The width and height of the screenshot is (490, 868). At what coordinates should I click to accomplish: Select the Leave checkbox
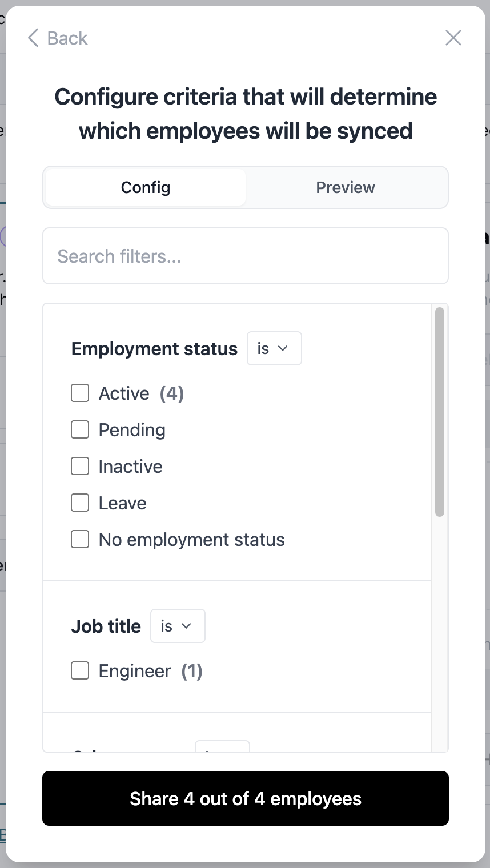80,503
